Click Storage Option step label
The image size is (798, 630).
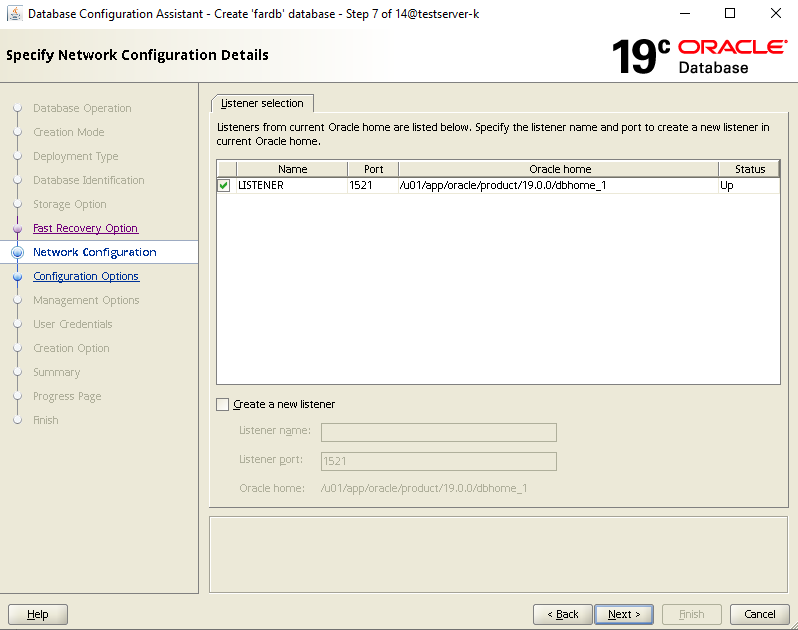(x=70, y=204)
